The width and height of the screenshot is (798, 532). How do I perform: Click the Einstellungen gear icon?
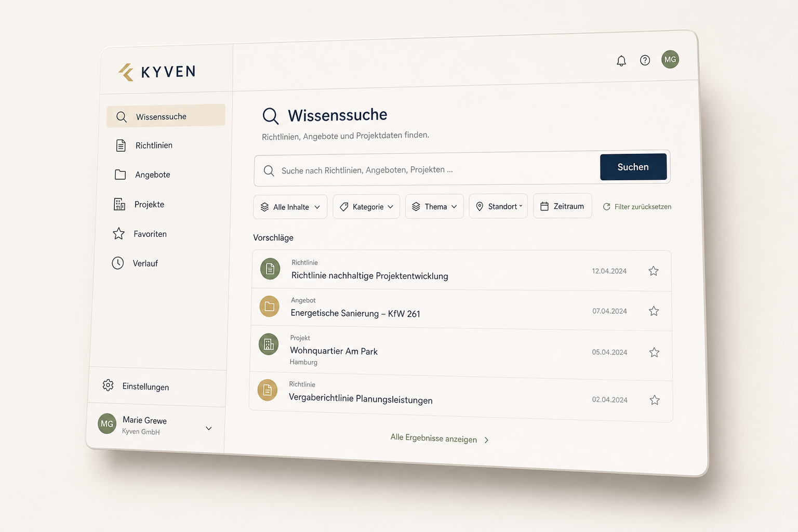point(108,385)
